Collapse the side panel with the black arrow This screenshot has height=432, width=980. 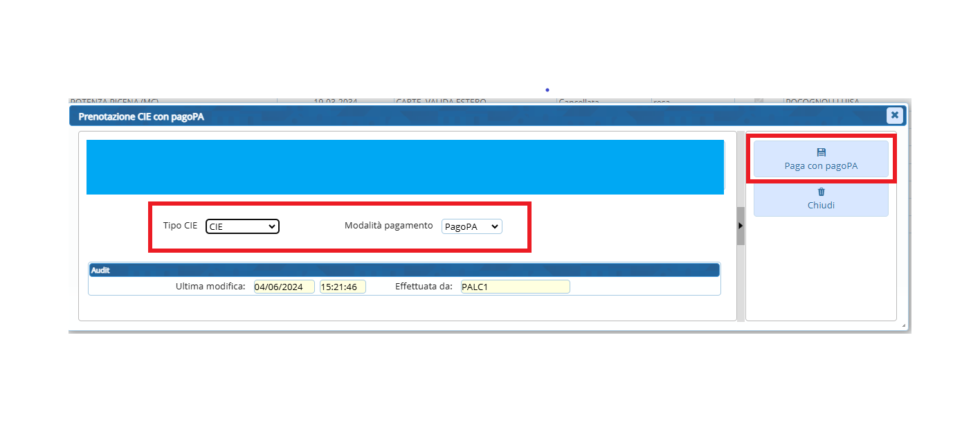point(740,226)
